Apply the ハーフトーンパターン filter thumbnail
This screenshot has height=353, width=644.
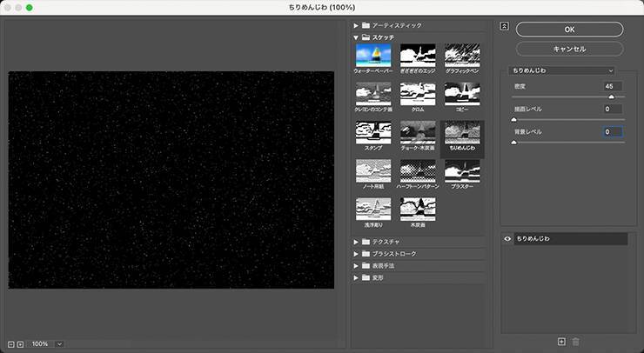418,171
